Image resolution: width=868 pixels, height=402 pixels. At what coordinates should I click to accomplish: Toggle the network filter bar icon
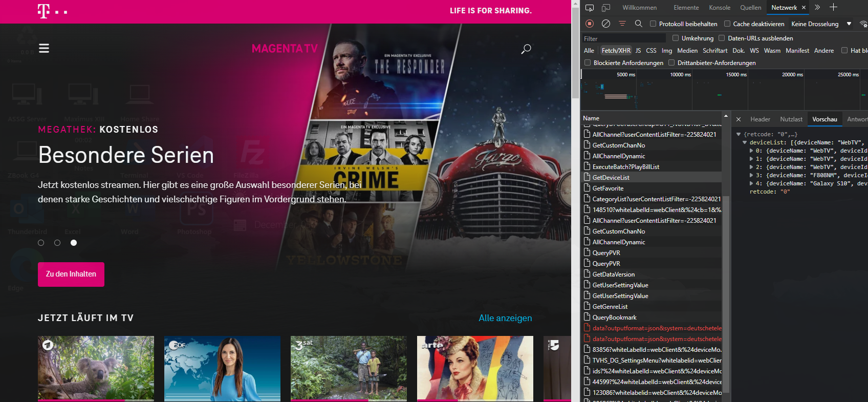(622, 24)
